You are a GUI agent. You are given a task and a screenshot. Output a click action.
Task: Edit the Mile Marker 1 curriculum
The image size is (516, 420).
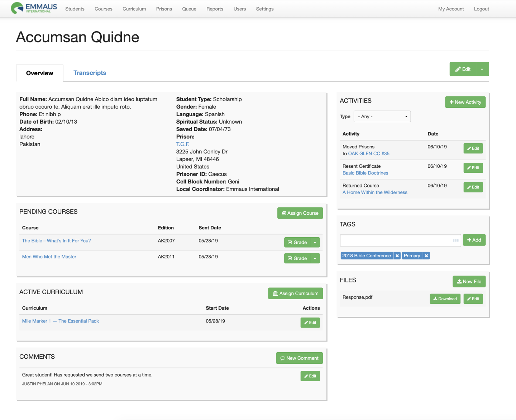310,323
